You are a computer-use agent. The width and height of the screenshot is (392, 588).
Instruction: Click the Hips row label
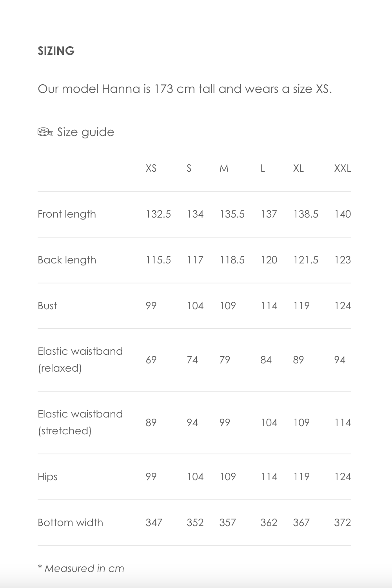[47, 477]
